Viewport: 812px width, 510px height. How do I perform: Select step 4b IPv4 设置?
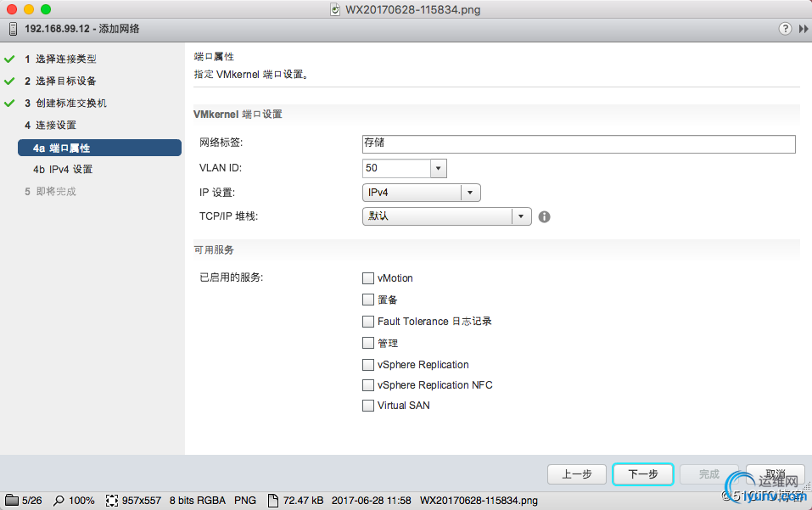tap(63, 170)
